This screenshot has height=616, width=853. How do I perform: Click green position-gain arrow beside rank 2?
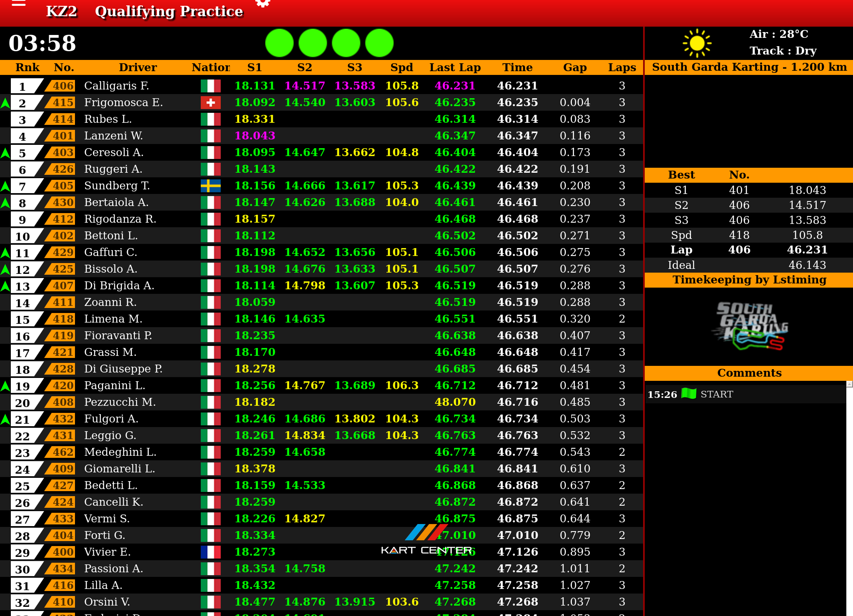tap(5, 103)
